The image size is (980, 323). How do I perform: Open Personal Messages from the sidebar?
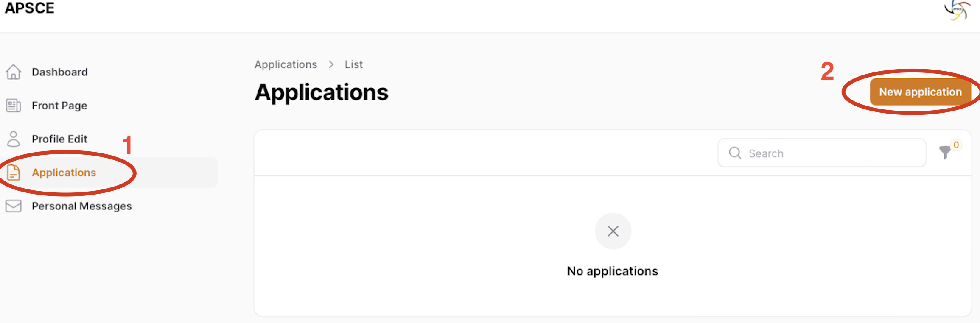click(x=81, y=206)
